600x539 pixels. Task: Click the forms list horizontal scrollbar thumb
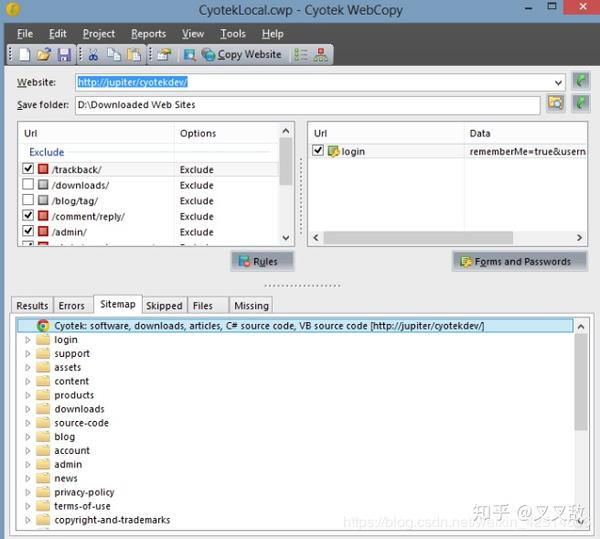418,238
